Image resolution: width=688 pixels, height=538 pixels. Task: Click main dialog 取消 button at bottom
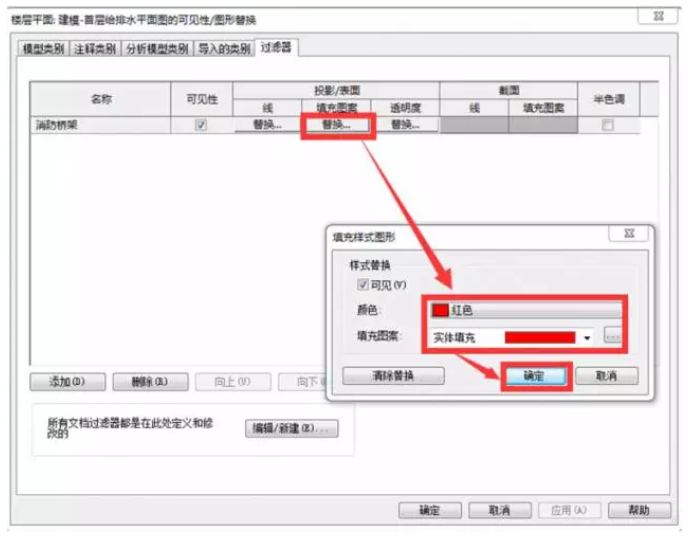point(500,510)
